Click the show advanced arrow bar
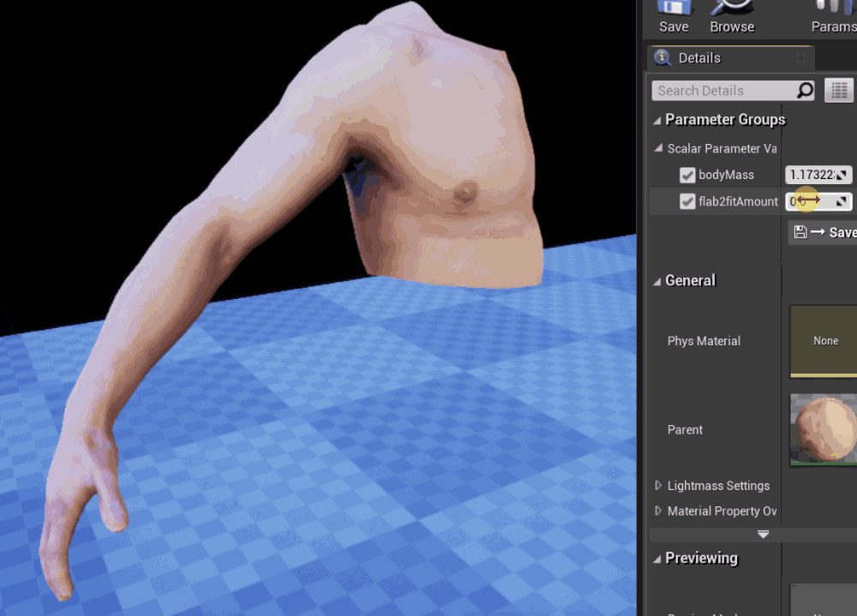This screenshot has width=857, height=616. [x=763, y=534]
